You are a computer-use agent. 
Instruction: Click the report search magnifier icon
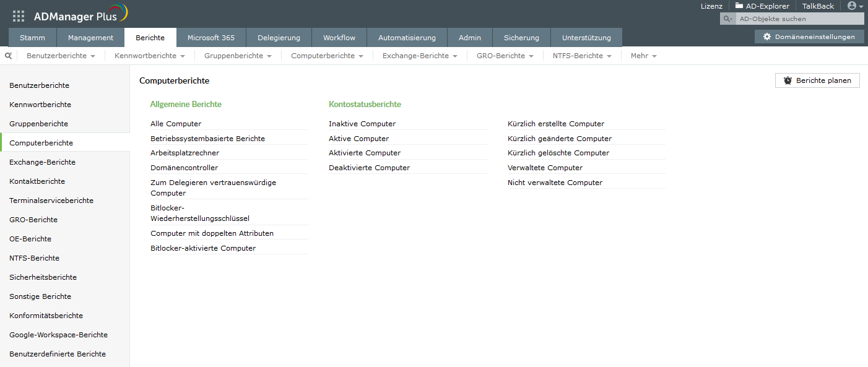point(8,56)
